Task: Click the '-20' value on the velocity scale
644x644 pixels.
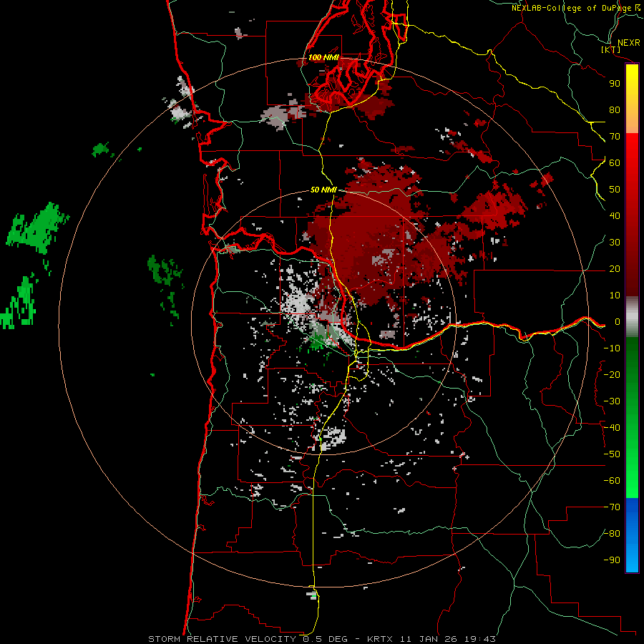Action: coord(612,374)
